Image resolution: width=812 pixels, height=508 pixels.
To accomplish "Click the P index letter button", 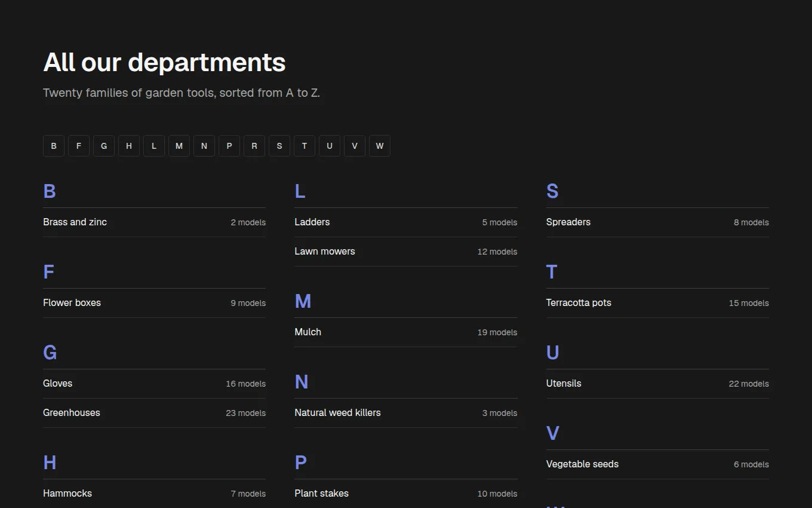I will coord(229,146).
